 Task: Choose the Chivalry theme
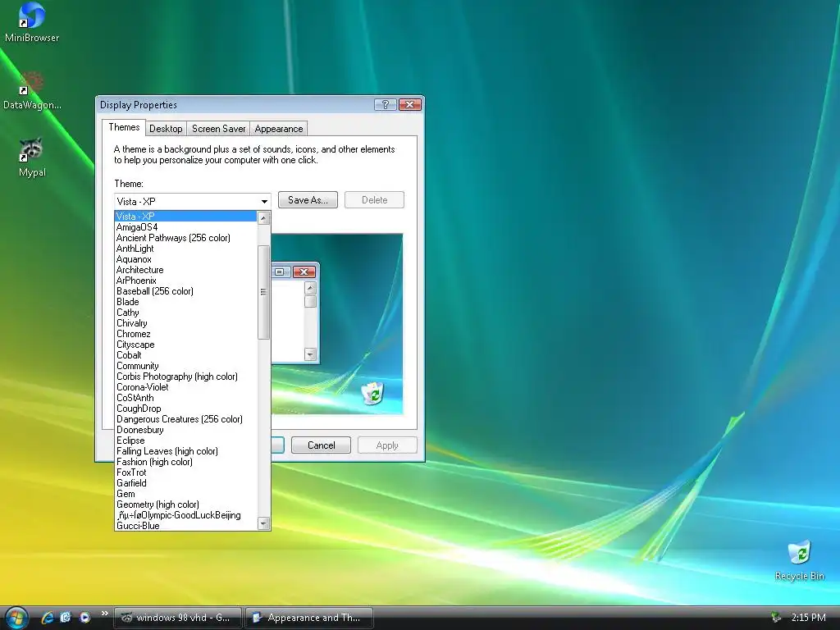tap(186, 323)
